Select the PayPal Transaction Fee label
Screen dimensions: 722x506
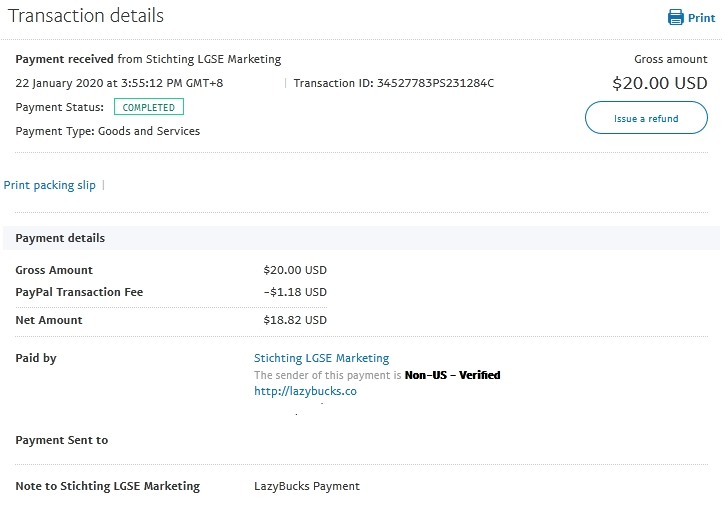(79, 292)
